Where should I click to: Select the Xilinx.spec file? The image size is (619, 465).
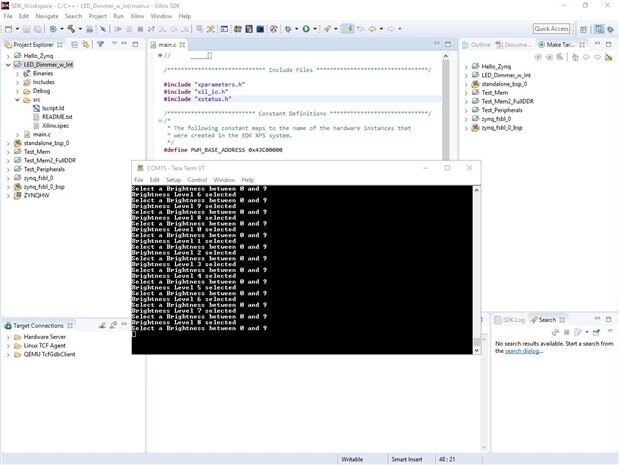coord(55,125)
